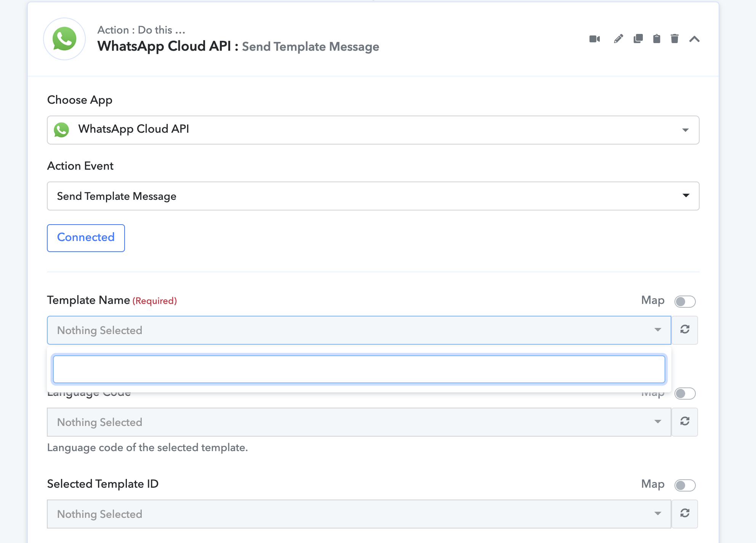Click the 'Action : Do this …' text
Image resolution: width=756 pixels, height=543 pixels.
pos(141,30)
